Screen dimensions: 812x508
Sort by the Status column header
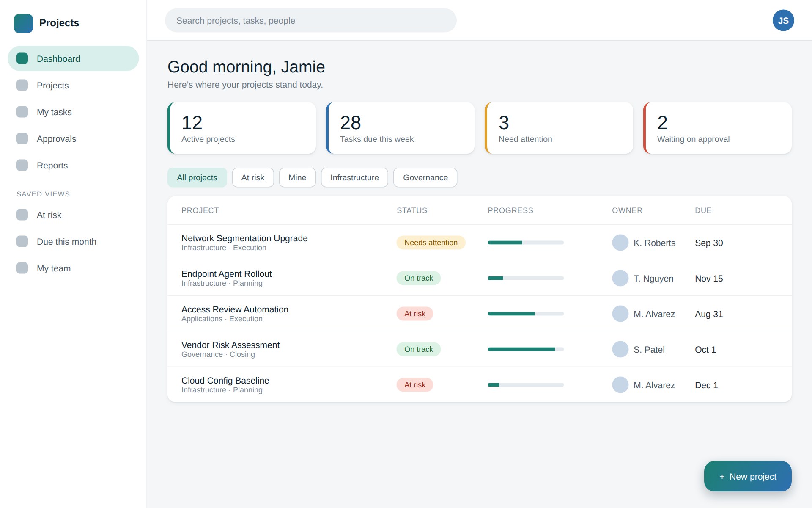(x=412, y=210)
